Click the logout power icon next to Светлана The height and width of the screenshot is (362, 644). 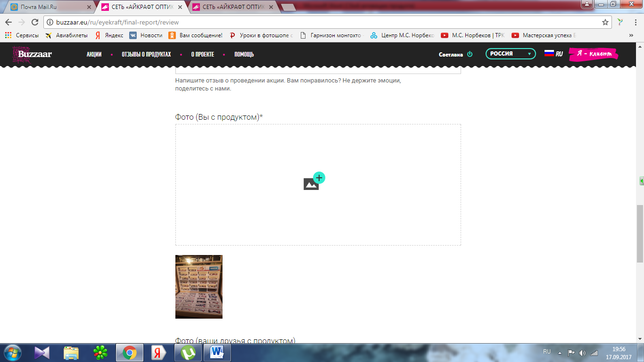470,54
